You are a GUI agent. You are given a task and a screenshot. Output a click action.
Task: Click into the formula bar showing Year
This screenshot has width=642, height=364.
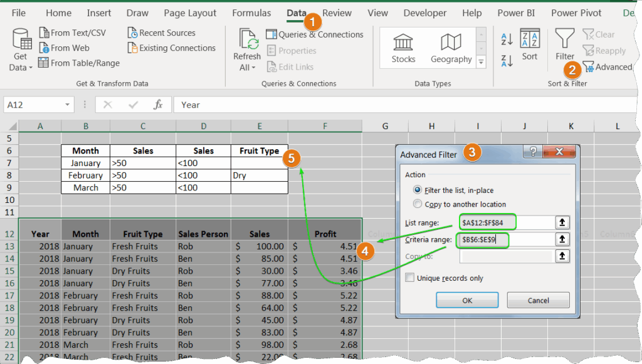point(406,105)
